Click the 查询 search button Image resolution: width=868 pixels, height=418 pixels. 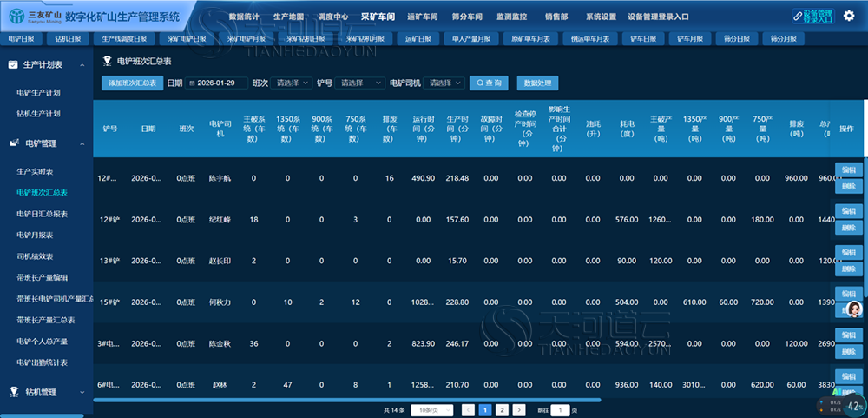pyautogui.click(x=489, y=83)
